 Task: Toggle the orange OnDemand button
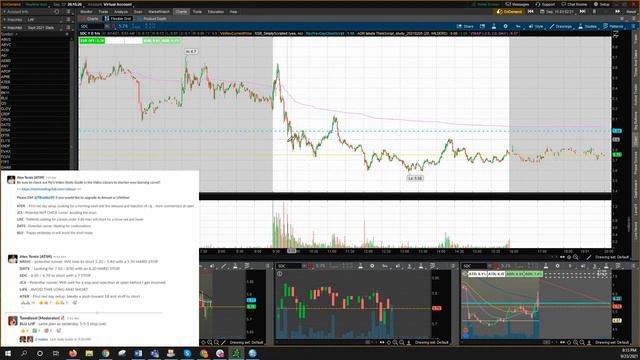pyautogui.click(x=509, y=11)
